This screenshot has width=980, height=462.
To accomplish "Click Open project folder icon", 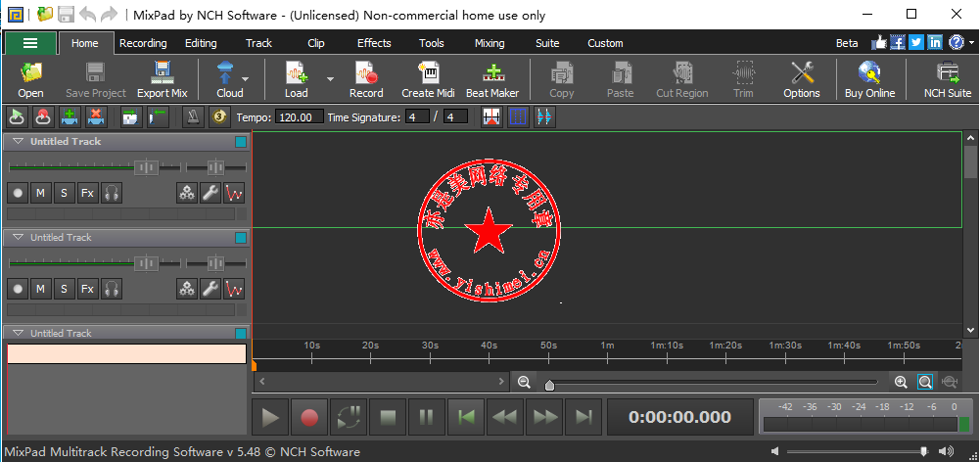I will [x=30, y=80].
